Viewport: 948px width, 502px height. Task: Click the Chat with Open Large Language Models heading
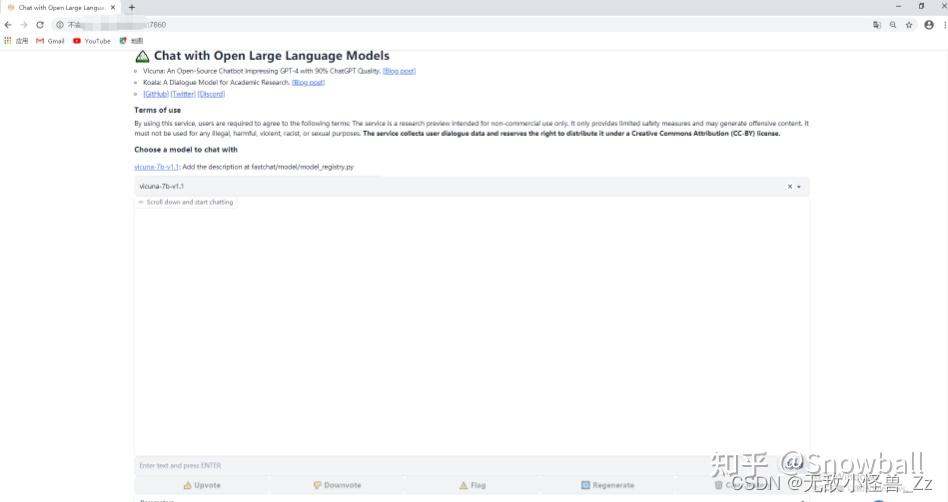coord(271,56)
